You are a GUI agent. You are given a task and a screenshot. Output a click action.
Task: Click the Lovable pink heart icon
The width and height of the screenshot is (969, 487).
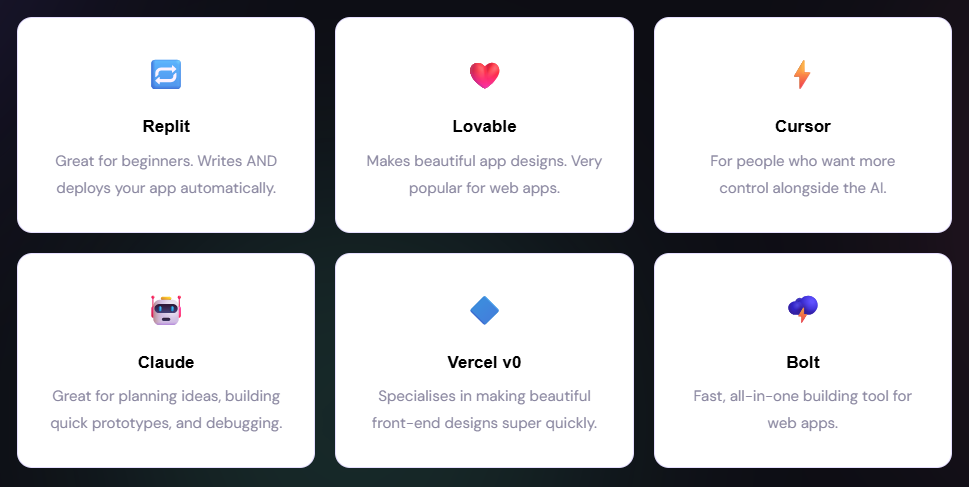[484, 74]
